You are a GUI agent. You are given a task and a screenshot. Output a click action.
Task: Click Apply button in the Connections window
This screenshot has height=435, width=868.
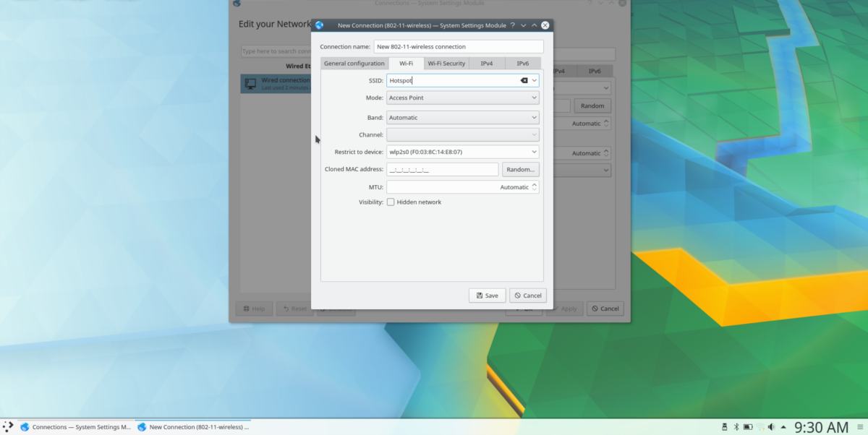(x=564, y=309)
